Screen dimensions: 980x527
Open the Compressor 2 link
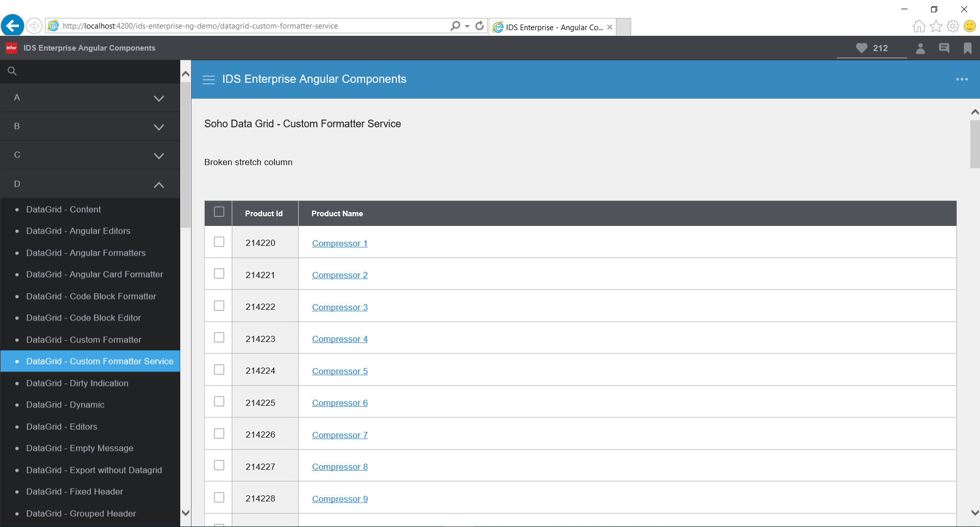(340, 275)
